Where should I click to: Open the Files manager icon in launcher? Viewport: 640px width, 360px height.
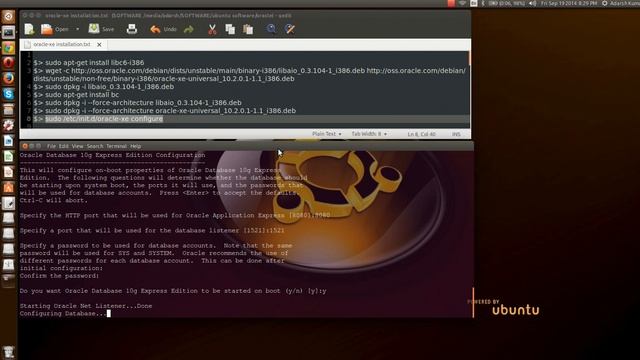(9, 109)
